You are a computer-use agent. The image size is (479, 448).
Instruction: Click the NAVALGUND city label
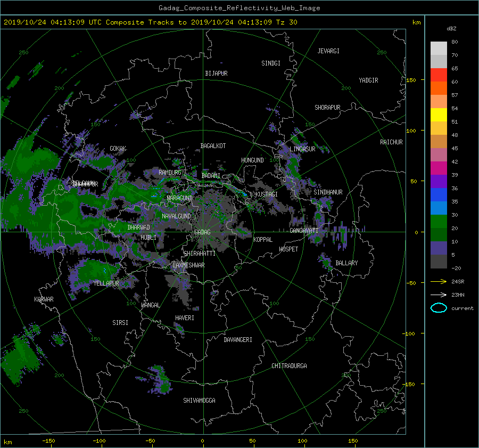click(176, 216)
